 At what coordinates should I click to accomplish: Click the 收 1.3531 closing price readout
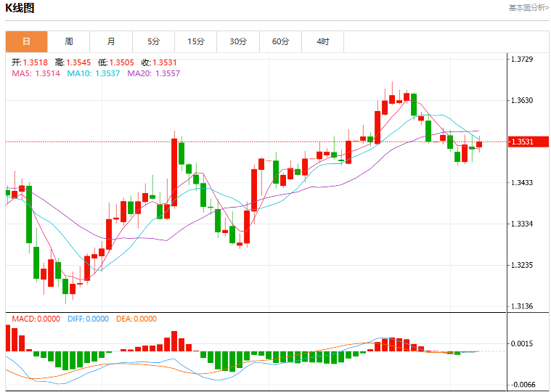tap(159, 63)
